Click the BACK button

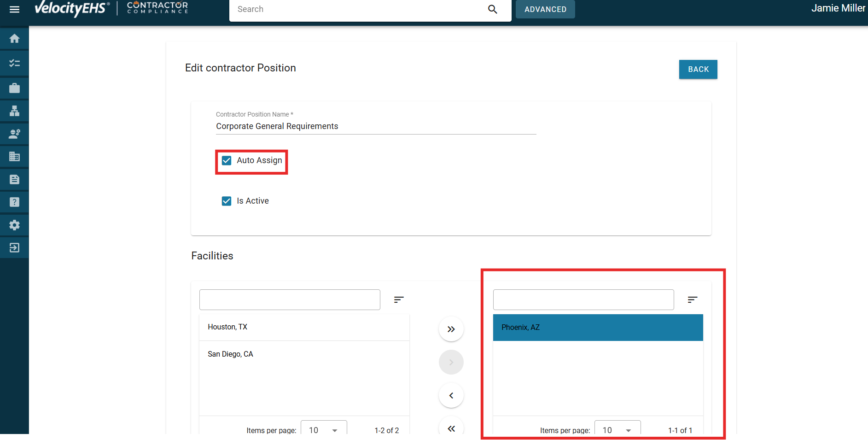pyautogui.click(x=698, y=69)
